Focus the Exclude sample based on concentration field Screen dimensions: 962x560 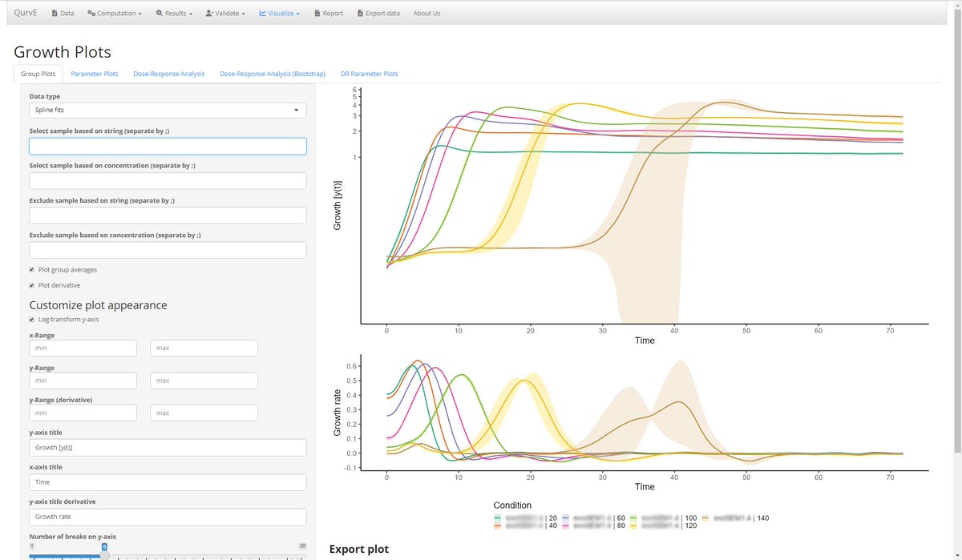click(168, 251)
